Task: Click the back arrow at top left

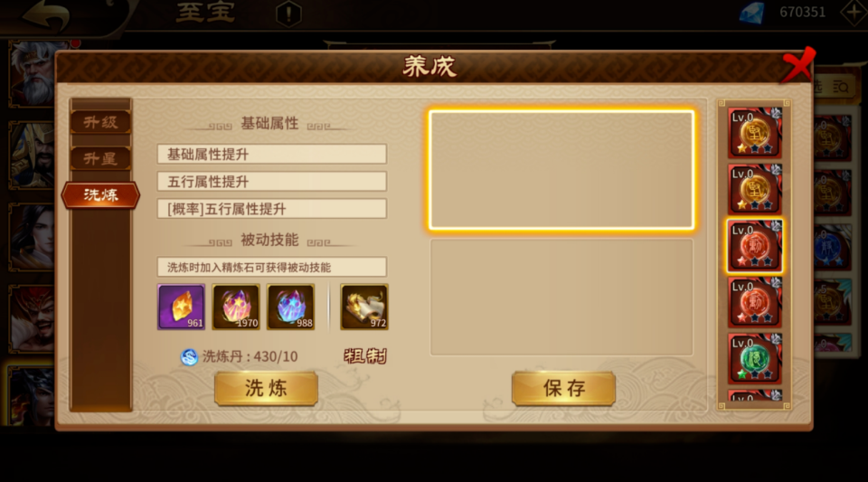Action: click(46, 14)
